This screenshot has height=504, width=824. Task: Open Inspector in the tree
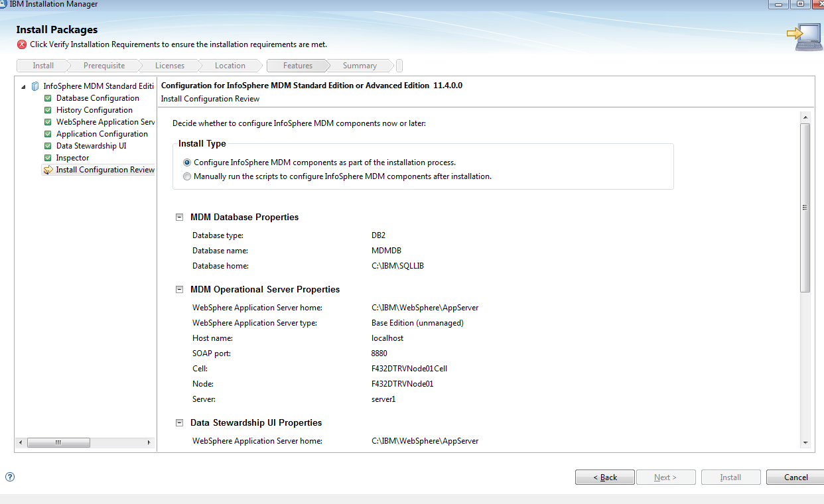click(72, 158)
